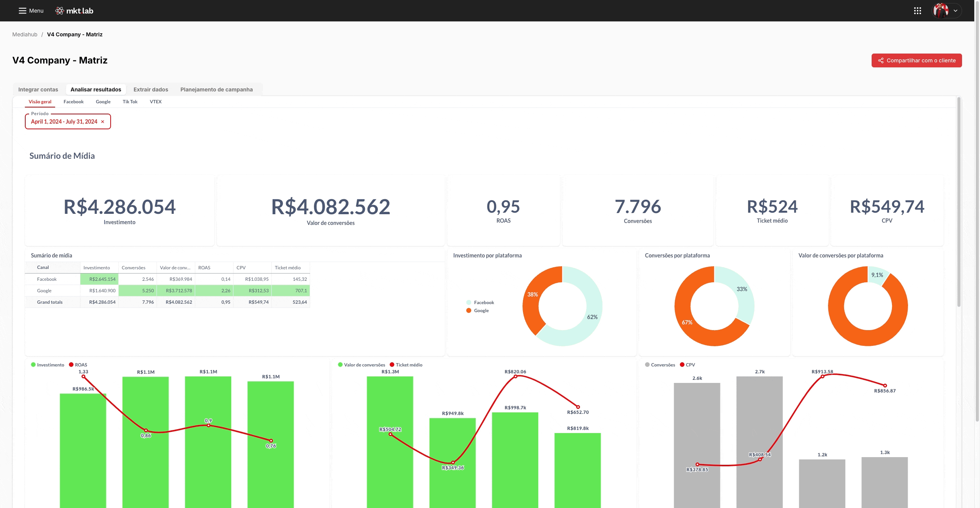This screenshot has height=508, width=980.
Task: Click the 7.796 Conversões card
Action: coord(638,210)
